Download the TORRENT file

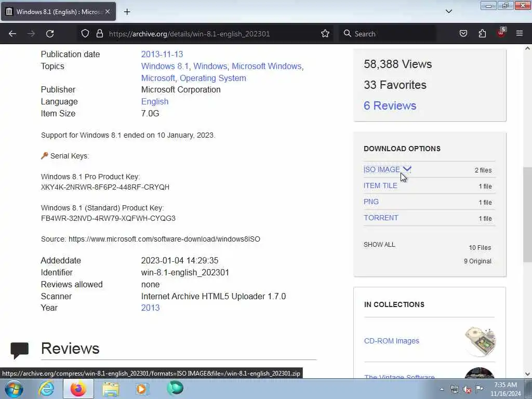tap(381, 218)
